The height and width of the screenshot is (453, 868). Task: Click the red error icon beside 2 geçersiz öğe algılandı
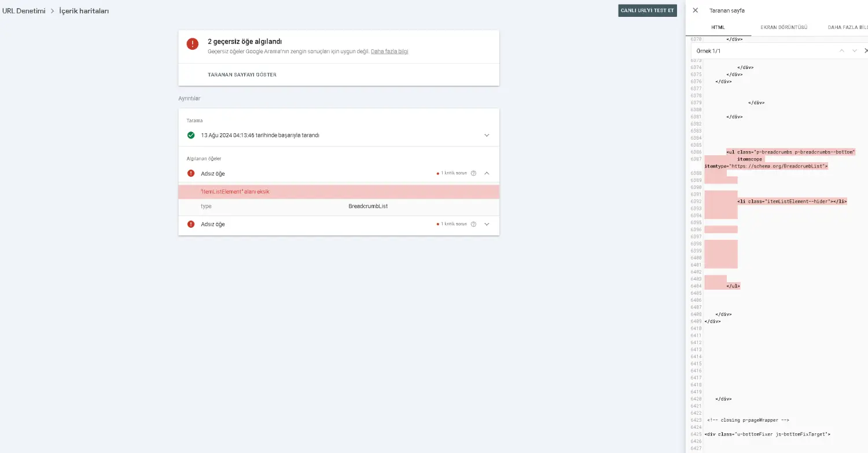tap(192, 44)
